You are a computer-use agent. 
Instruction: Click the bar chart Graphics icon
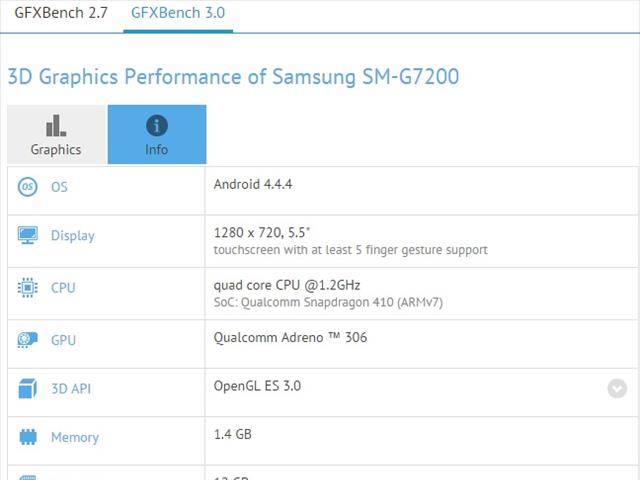pyautogui.click(x=56, y=126)
